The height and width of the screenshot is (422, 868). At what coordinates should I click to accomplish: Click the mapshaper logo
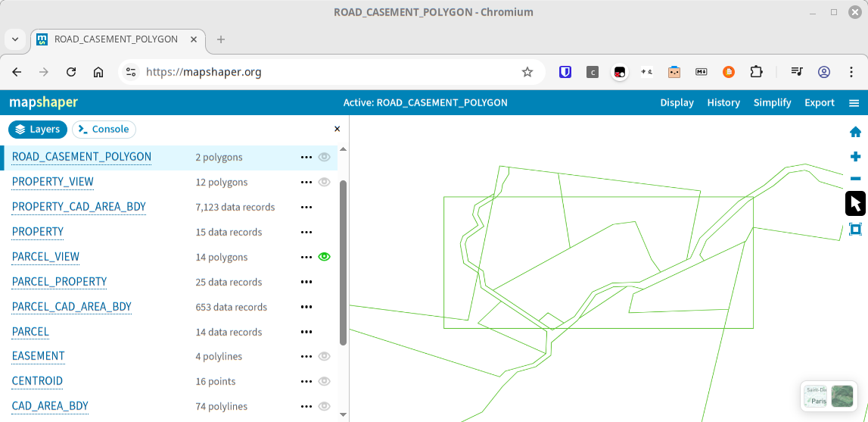44,102
